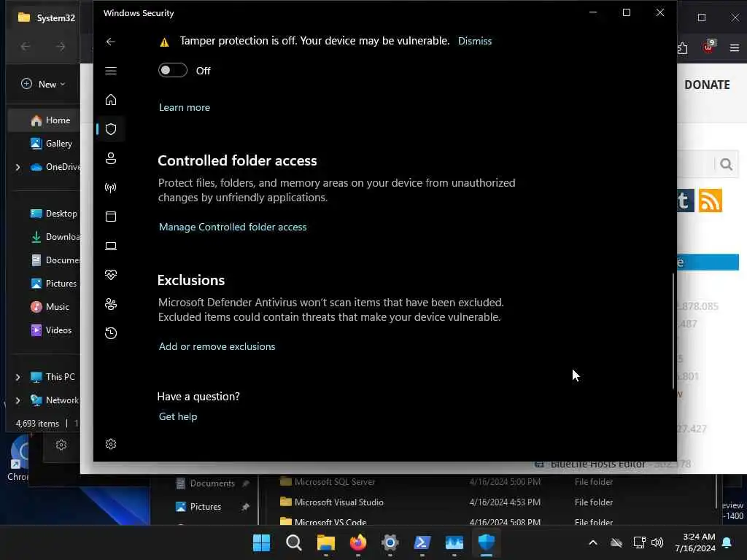Open Firewall & network protection icon
This screenshot has width=747, height=560.
pos(111,187)
